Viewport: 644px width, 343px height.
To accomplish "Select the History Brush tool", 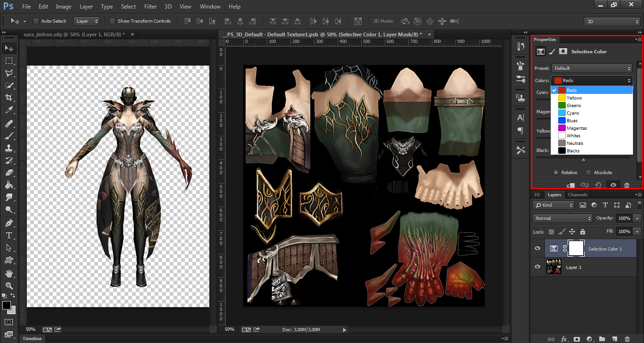I will tap(9, 160).
